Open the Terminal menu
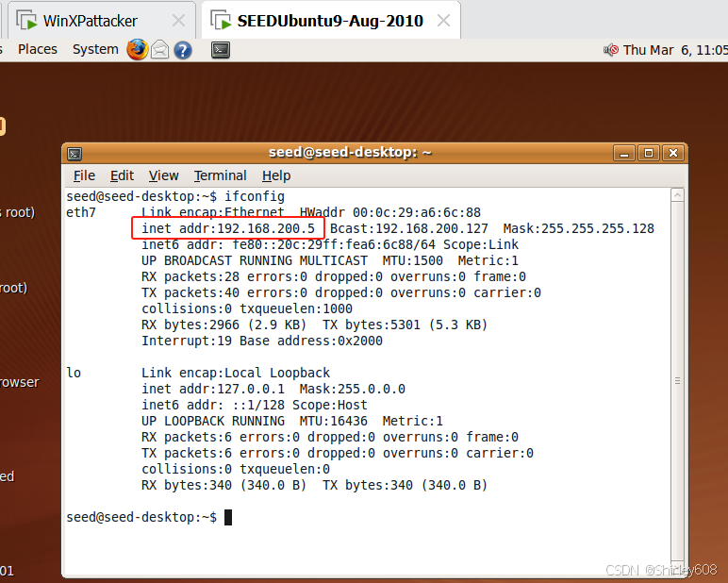The height and width of the screenshot is (583, 728). (x=220, y=175)
